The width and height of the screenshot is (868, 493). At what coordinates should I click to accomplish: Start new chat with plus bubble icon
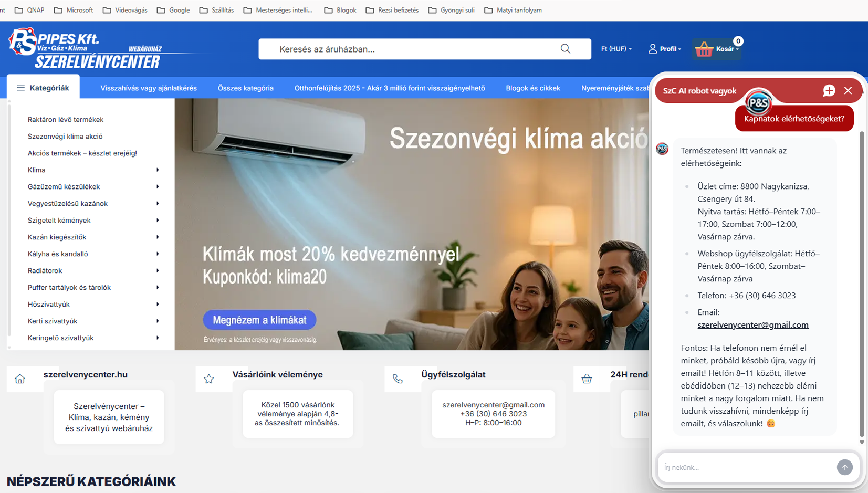tap(829, 91)
